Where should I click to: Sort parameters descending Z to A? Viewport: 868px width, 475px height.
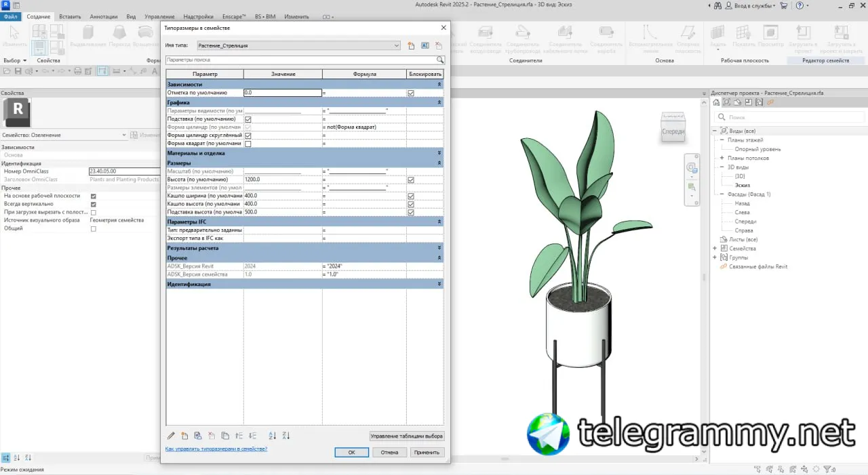pyautogui.click(x=286, y=436)
